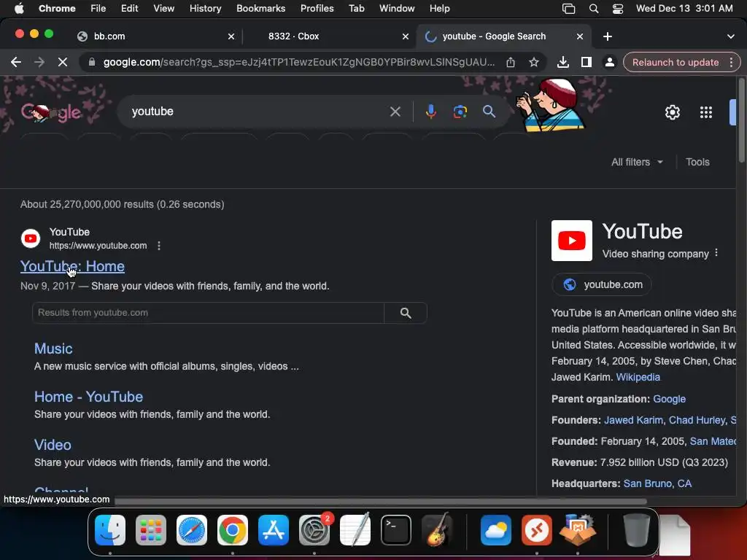Image resolution: width=747 pixels, height=560 pixels.
Task: Close the youtube - Google Search tab
Action: [580, 36]
